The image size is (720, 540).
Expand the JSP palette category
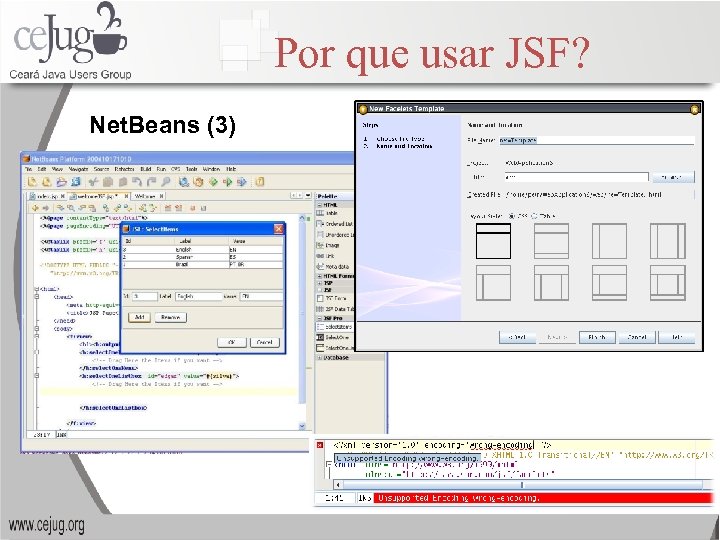coord(320,283)
